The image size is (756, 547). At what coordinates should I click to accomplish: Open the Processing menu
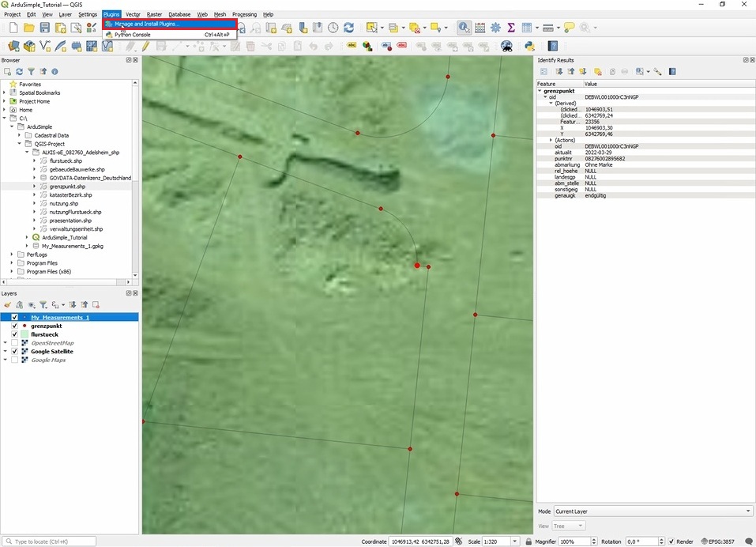[244, 14]
